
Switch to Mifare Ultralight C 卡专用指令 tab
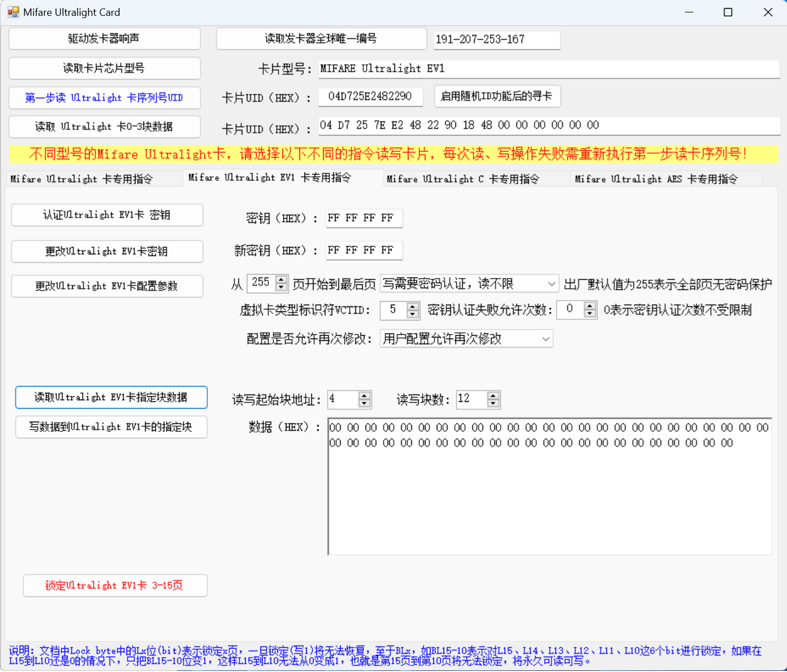[x=462, y=179]
